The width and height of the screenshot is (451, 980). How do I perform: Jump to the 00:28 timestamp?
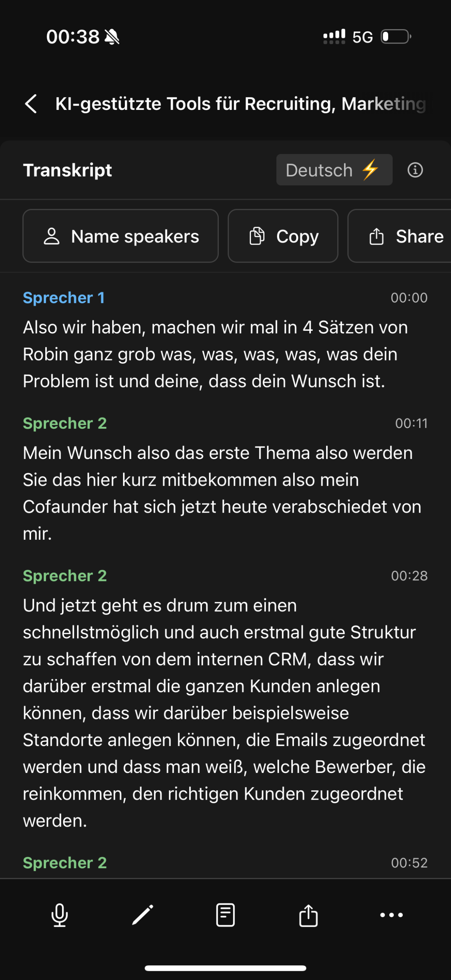coord(409,576)
